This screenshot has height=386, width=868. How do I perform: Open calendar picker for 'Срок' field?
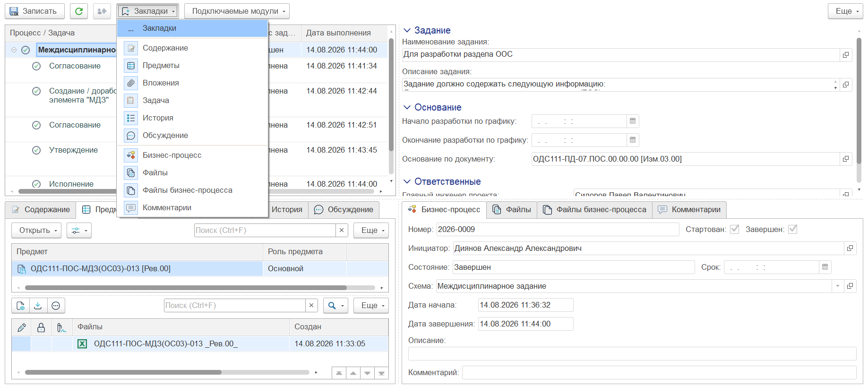point(825,267)
